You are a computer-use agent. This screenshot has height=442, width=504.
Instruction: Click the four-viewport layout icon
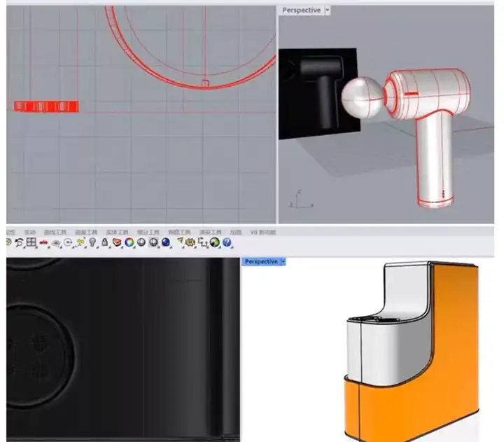pyautogui.click(x=31, y=242)
